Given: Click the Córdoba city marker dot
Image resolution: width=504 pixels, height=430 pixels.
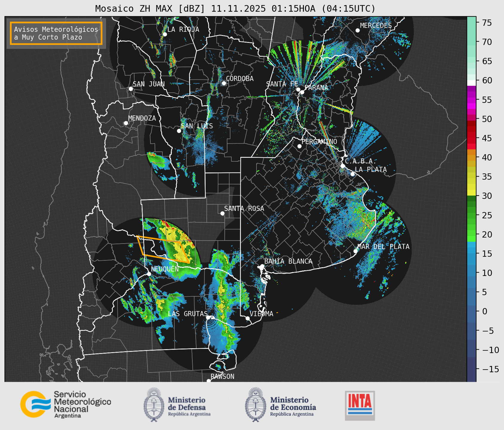Looking at the screenshot, I should tap(224, 83).
